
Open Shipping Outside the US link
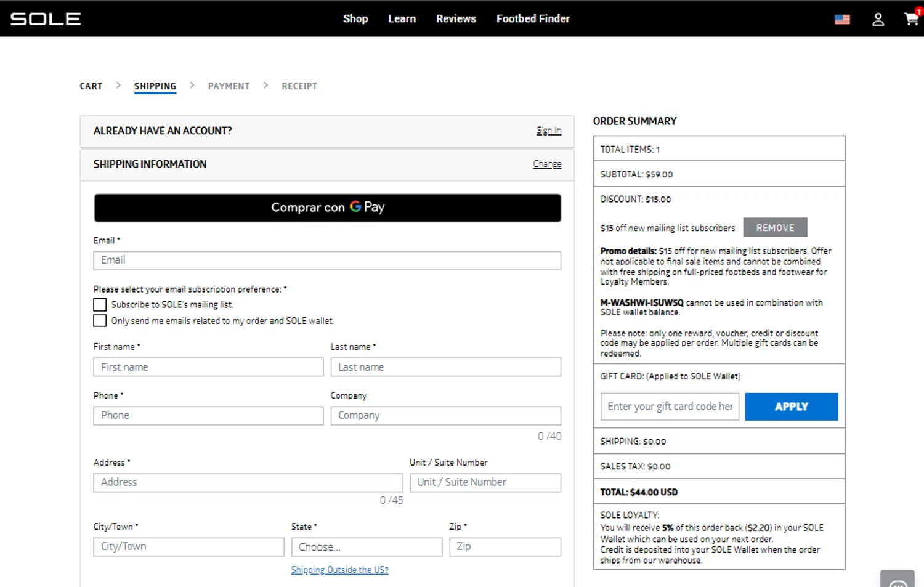340,570
